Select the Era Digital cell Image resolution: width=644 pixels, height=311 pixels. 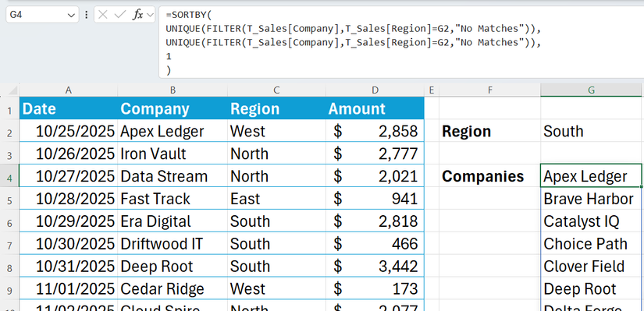[x=173, y=221]
